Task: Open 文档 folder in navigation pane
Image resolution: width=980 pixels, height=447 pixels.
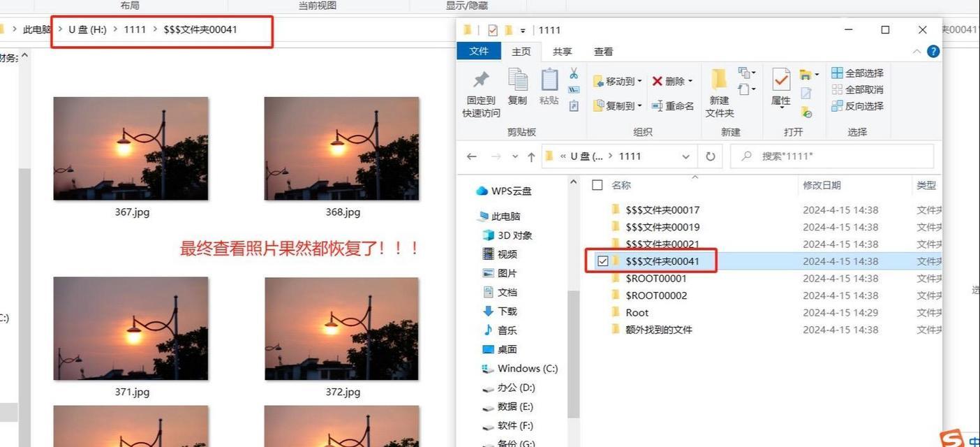Action: (x=500, y=292)
